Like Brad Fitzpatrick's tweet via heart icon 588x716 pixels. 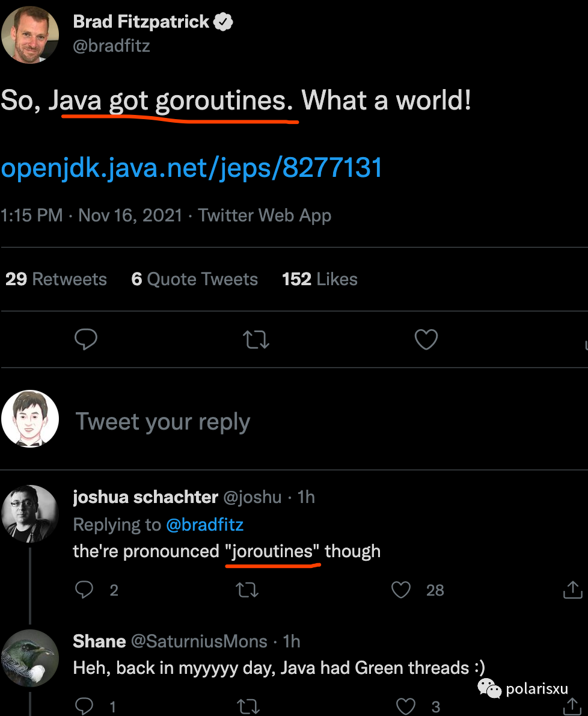426,339
